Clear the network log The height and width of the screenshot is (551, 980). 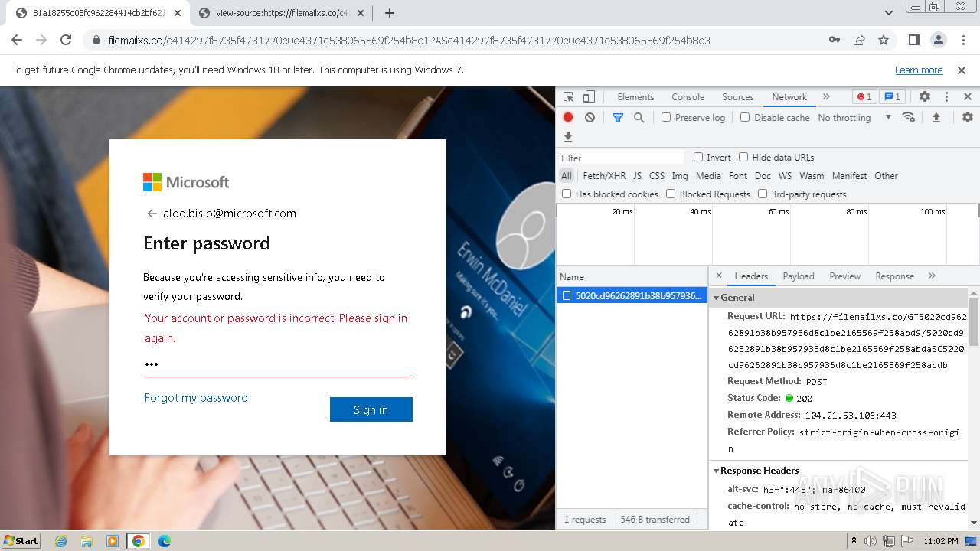(x=590, y=117)
